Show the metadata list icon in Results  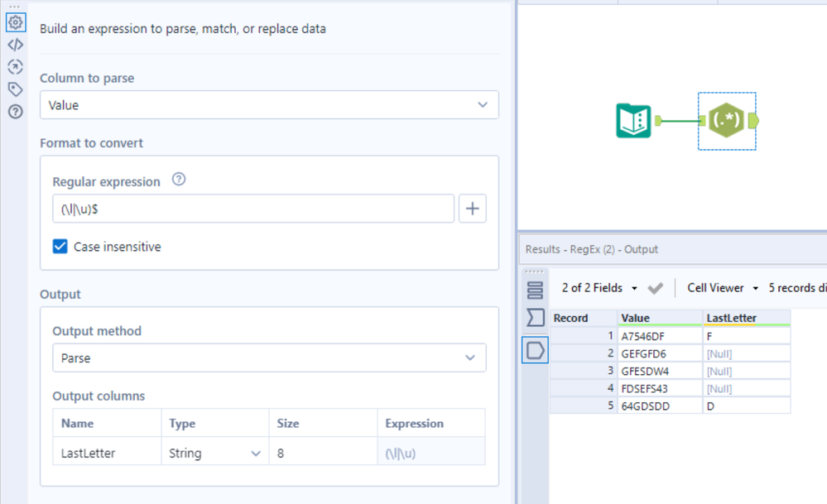coord(535,290)
